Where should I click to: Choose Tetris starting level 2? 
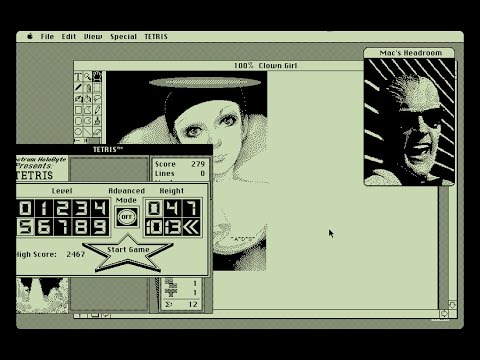tap(63, 208)
